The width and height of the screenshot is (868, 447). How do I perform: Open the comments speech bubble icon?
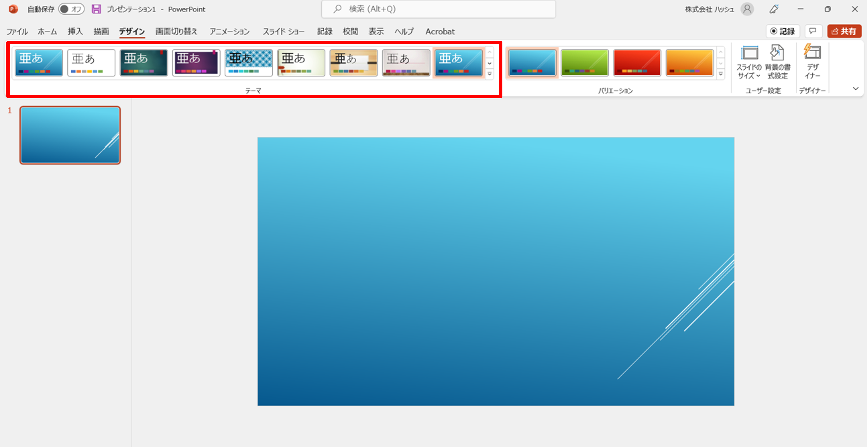pos(813,31)
